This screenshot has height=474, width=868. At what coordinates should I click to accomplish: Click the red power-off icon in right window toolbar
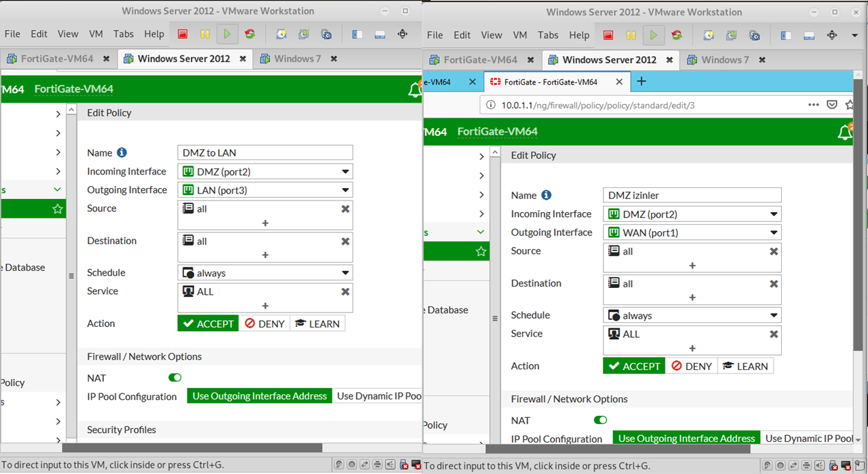point(608,35)
